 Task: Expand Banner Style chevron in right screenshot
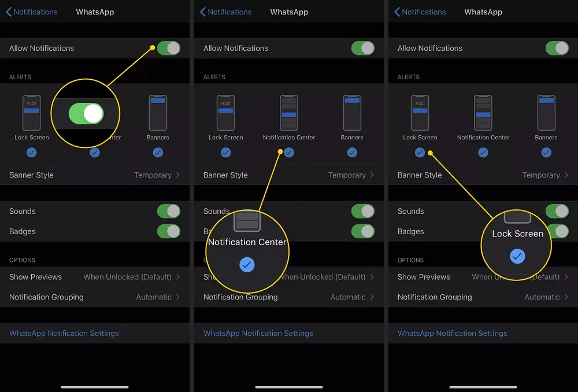point(566,175)
